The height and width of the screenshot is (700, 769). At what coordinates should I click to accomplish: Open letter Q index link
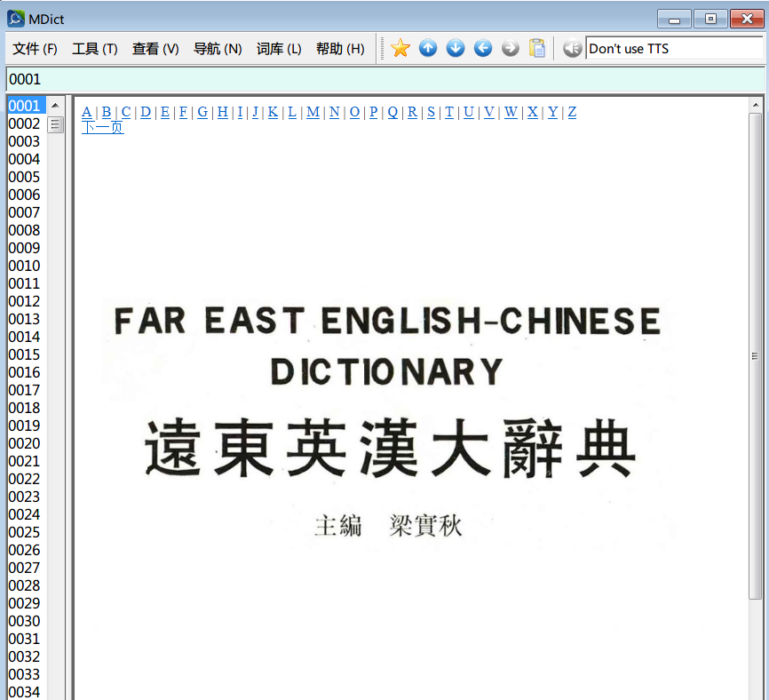pyautogui.click(x=392, y=112)
